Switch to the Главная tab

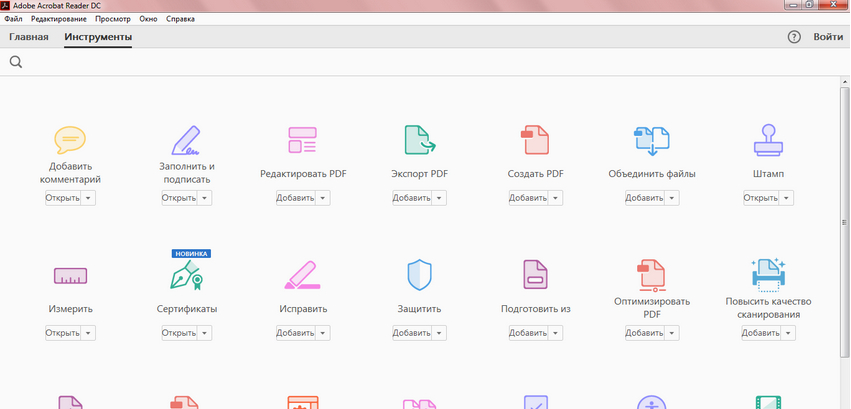29,37
